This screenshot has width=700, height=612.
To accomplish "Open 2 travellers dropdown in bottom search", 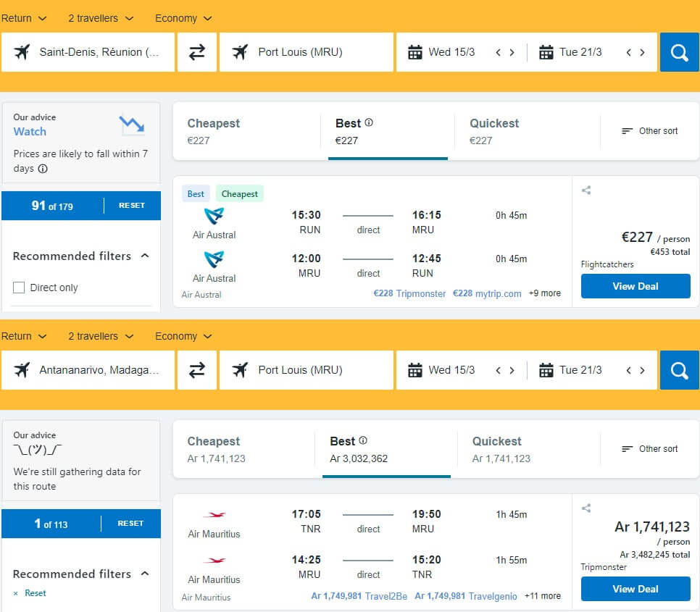I will pyautogui.click(x=101, y=336).
